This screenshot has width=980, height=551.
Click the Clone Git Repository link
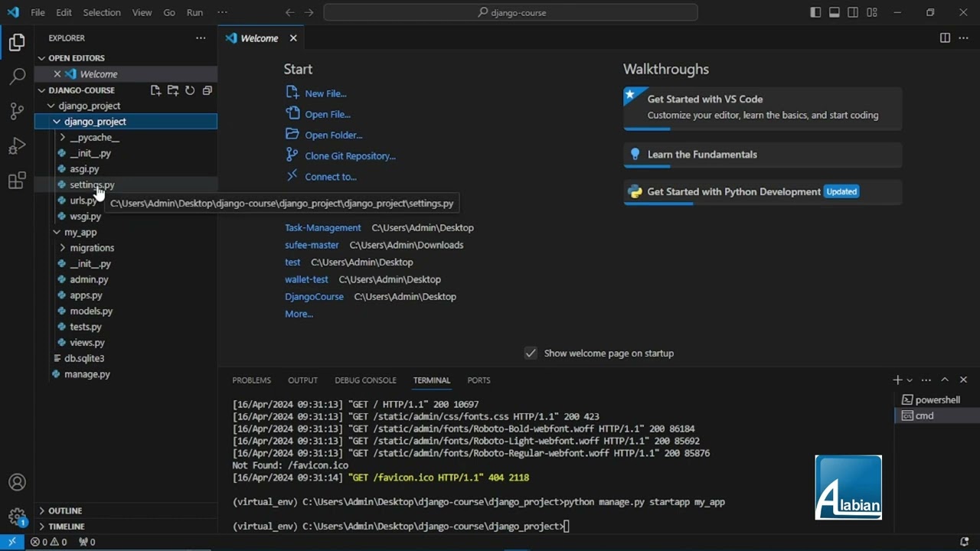[350, 156]
